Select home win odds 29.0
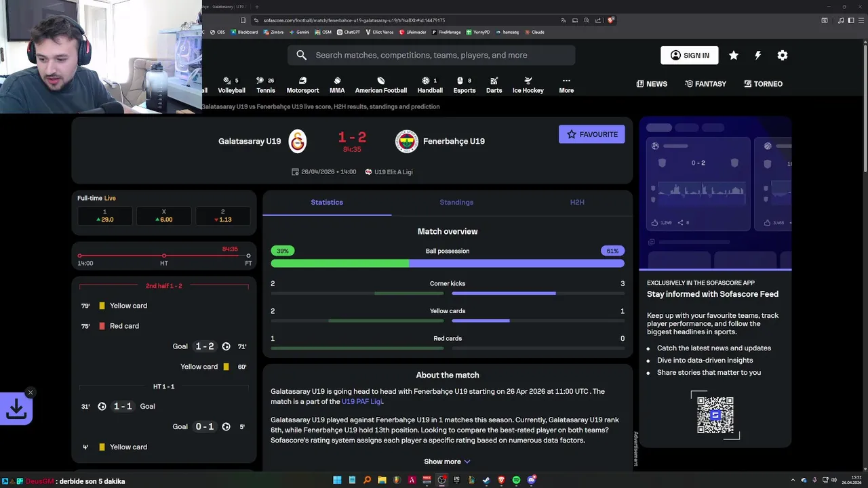 point(104,216)
